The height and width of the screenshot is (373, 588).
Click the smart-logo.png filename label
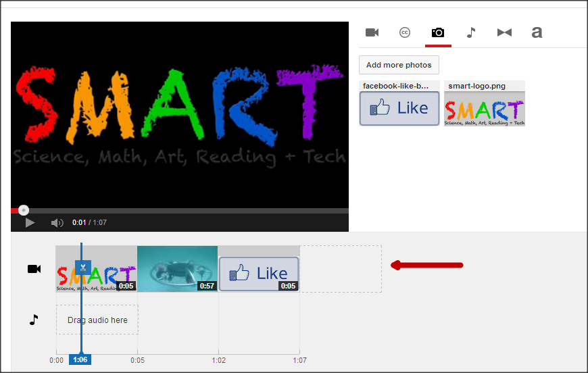476,86
